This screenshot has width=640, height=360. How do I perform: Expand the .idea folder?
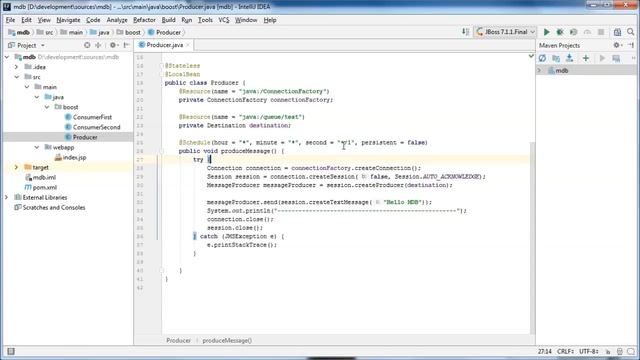16,67
